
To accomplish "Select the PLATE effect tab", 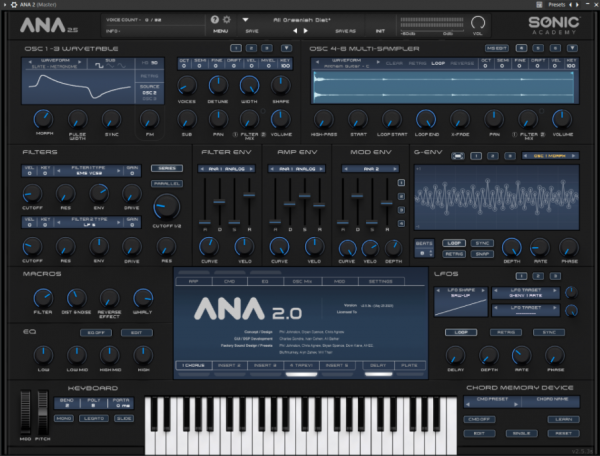I will (x=409, y=365).
